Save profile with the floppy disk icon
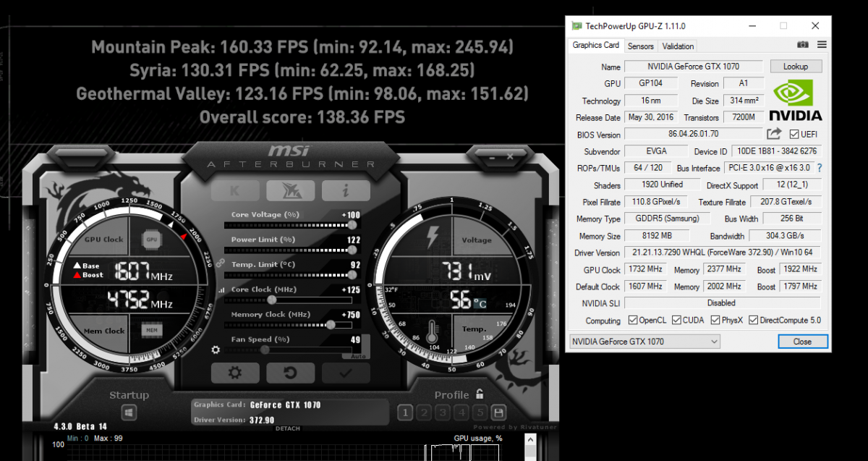The width and height of the screenshot is (868, 461). [498, 413]
